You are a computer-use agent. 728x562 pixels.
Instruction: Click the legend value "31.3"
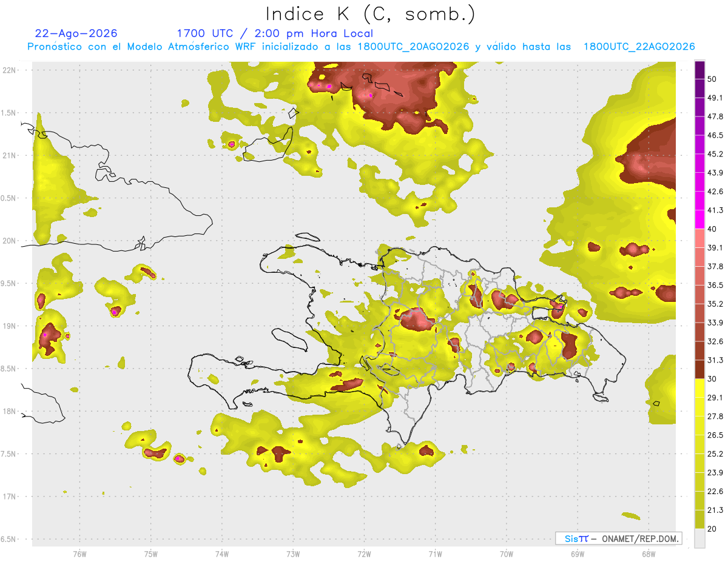coord(715,360)
